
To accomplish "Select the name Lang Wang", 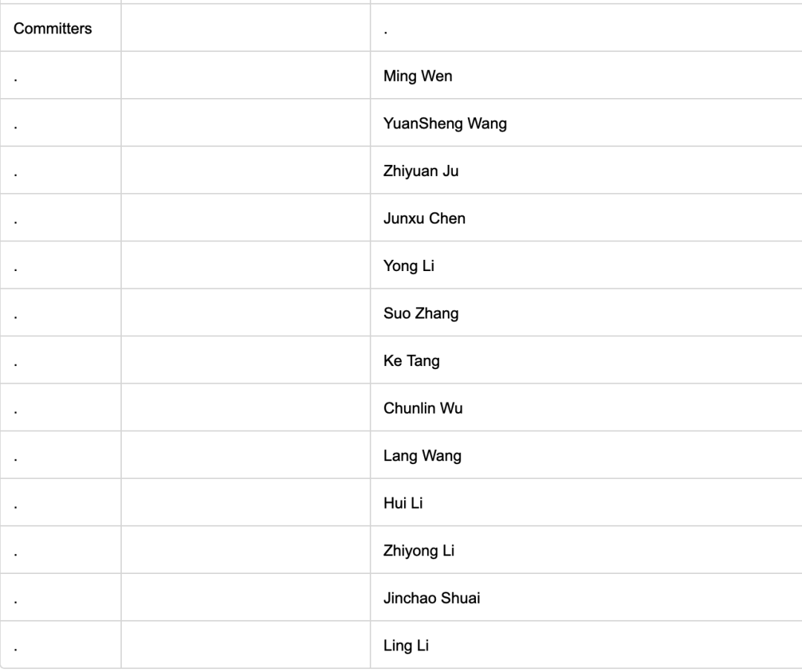I will [x=422, y=456].
